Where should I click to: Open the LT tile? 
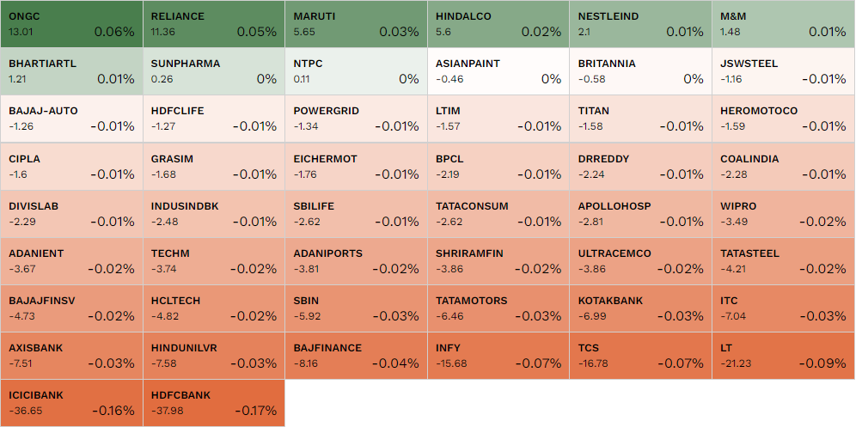tap(783, 356)
